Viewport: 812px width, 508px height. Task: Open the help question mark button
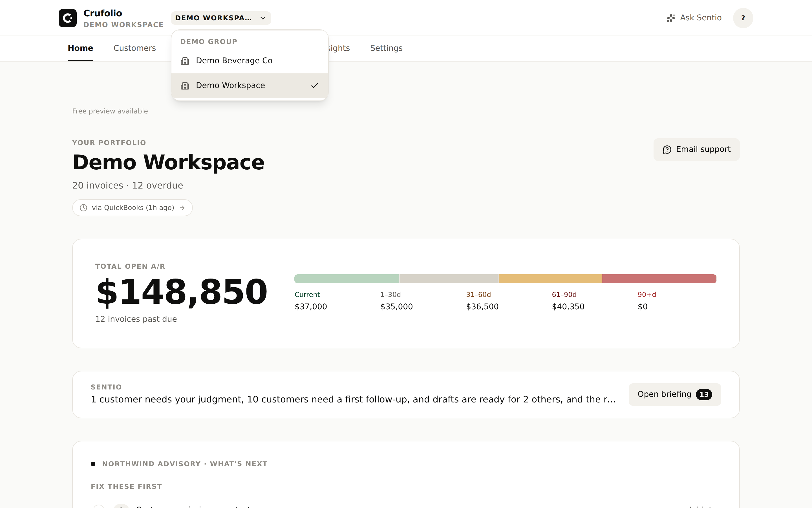click(x=743, y=18)
